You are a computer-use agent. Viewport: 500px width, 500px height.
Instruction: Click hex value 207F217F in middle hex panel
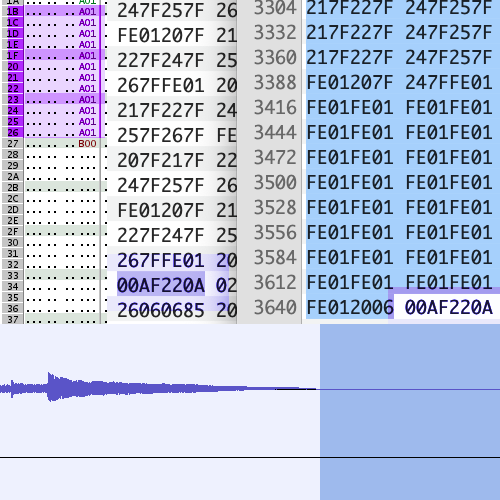[x=161, y=160]
